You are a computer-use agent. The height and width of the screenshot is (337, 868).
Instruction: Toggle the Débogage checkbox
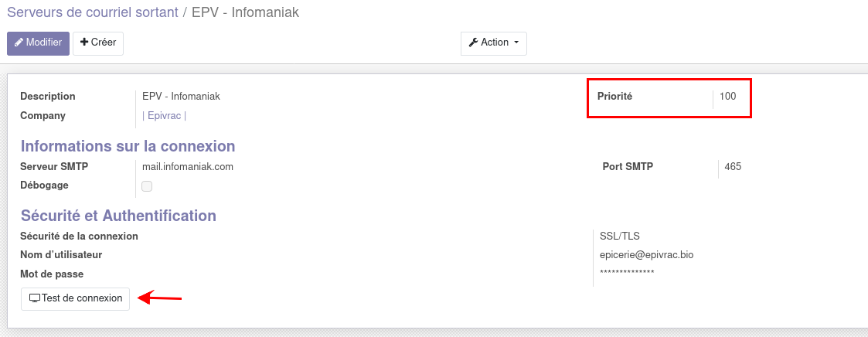click(x=147, y=186)
